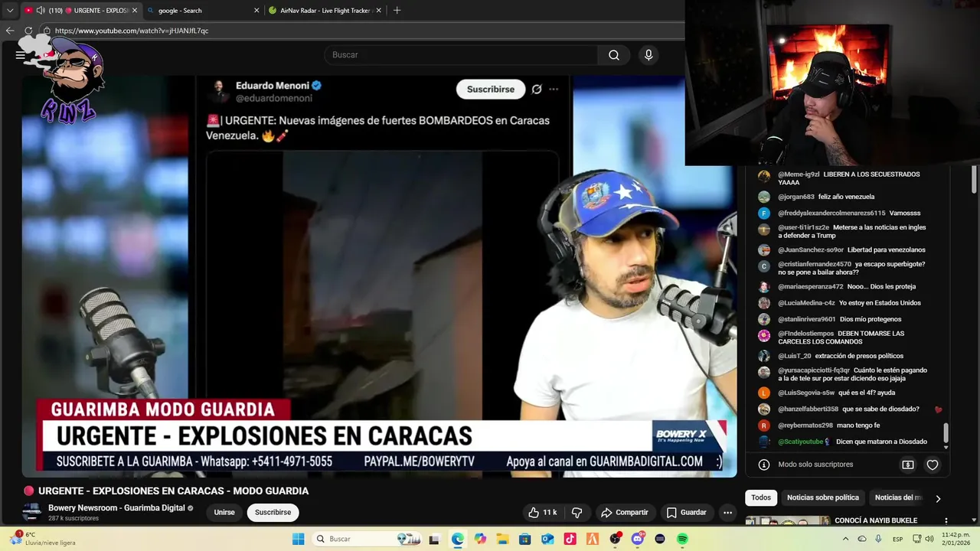Screen dimensions: 980x551
Task: Select the Noticias sobre política chip
Action: 823,497
